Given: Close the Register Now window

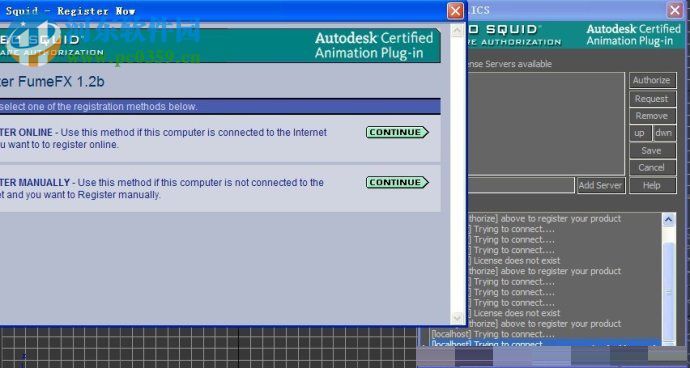Looking at the screenshot, I should (x=455, y=11).
